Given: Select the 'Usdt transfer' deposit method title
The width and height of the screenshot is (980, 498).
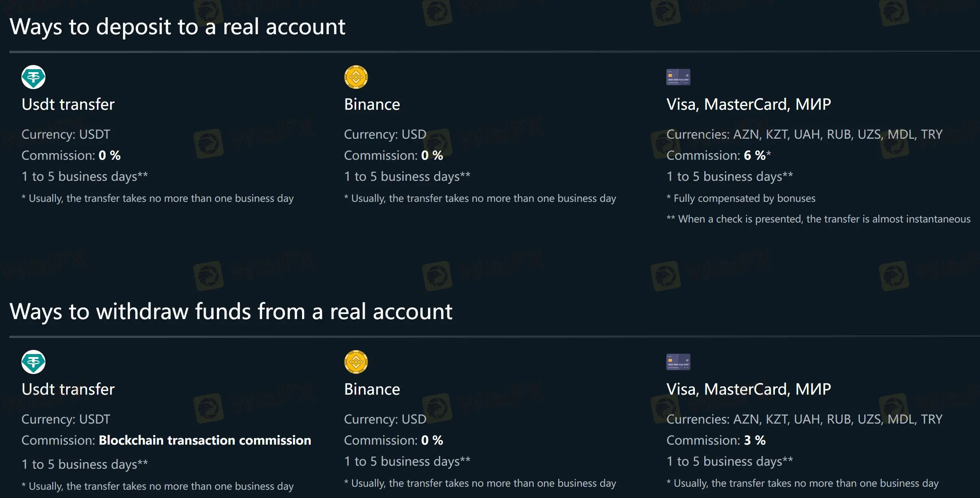Looking at the screenshot, I should (68, 104).
